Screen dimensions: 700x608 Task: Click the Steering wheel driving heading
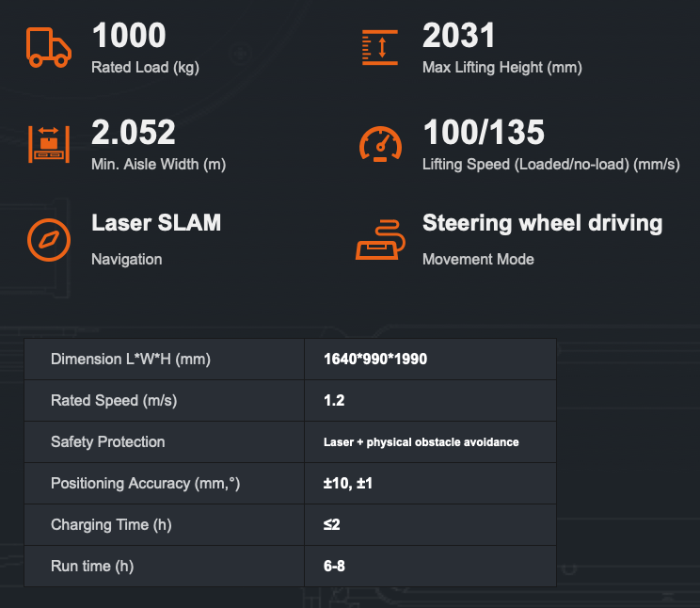click(x=543, y=223)
